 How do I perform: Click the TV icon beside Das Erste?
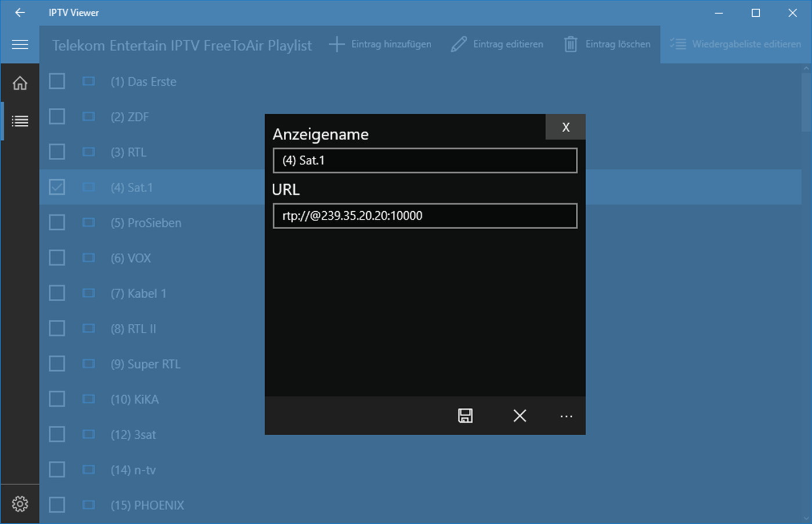88,81
